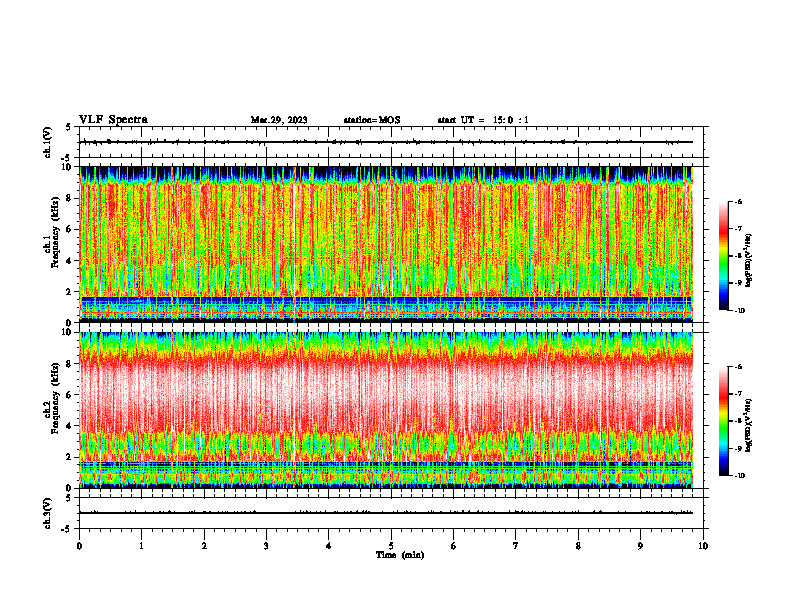Click the ch.2 color bar log(PSD) label
Viewport: 792px width, 612px height.
[749, 425]
